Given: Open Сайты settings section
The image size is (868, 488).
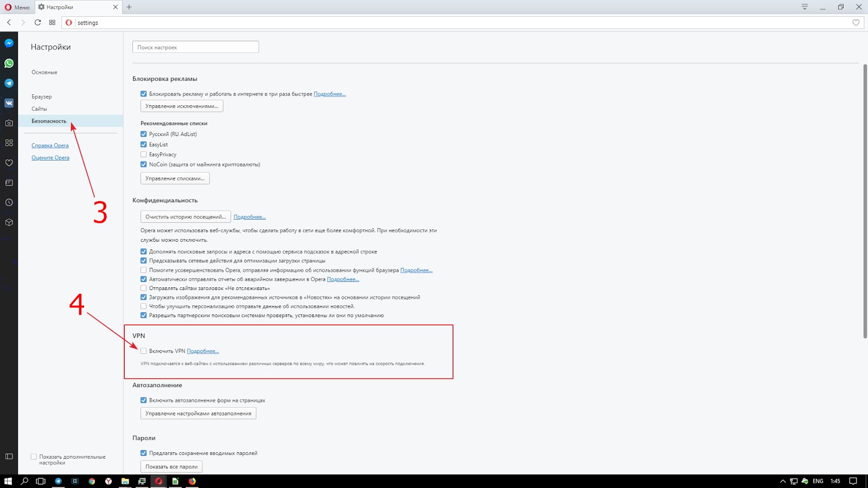Looking at the screenshot, I should pos(39,108).
